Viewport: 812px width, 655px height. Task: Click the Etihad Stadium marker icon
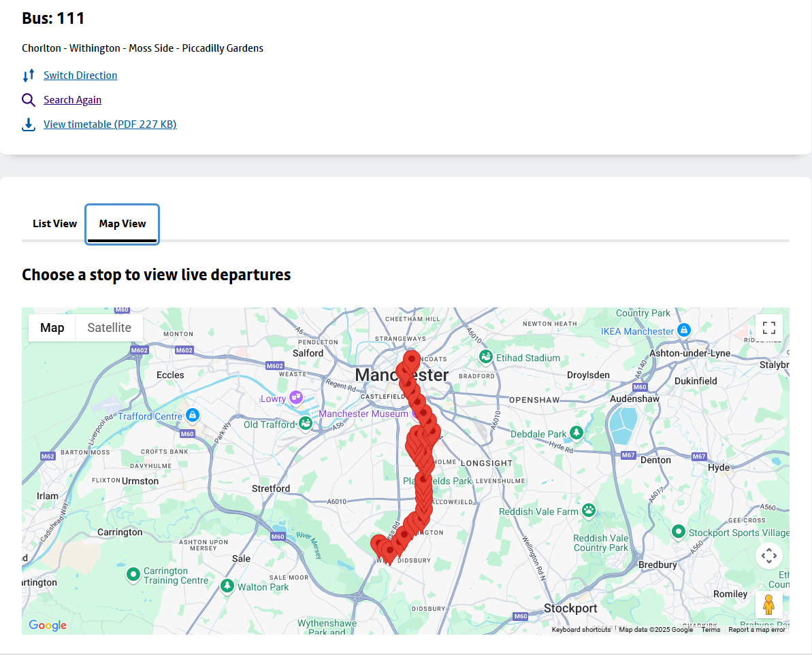tap(485, 356)
